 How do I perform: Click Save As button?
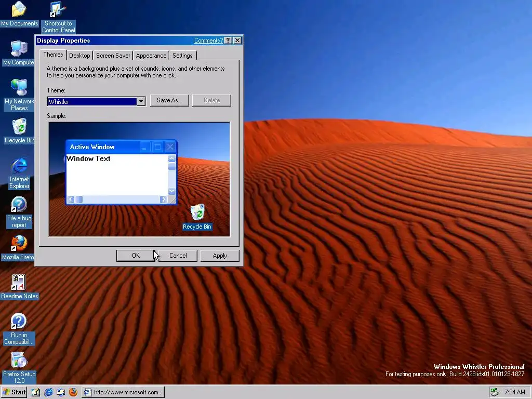[169, 100]
